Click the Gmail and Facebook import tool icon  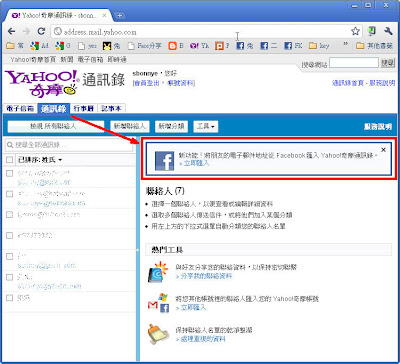158,303
